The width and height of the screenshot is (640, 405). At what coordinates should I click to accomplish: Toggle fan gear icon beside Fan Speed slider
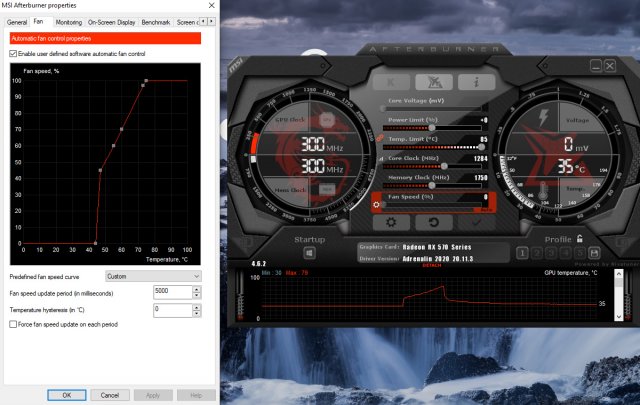point(376,205)
